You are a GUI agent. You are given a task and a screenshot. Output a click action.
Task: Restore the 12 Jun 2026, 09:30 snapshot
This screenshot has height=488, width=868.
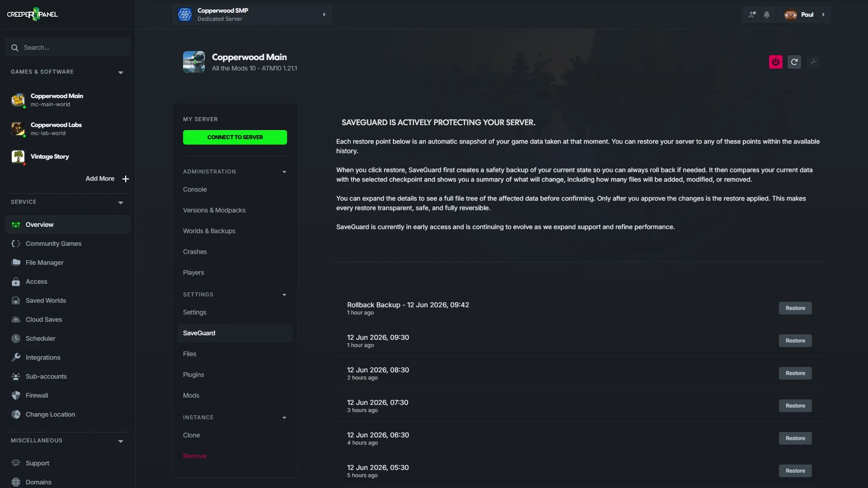(795, 341)
